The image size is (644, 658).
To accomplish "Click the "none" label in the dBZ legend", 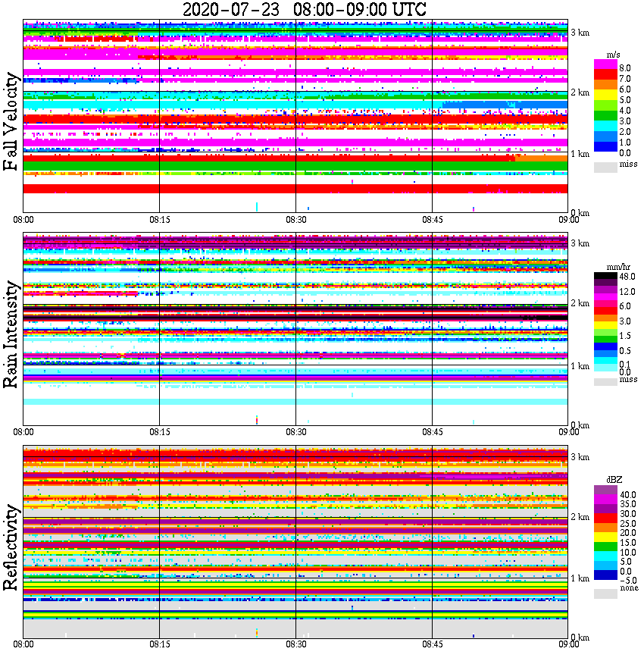I will pyautogui.click(x=629, y=587).
